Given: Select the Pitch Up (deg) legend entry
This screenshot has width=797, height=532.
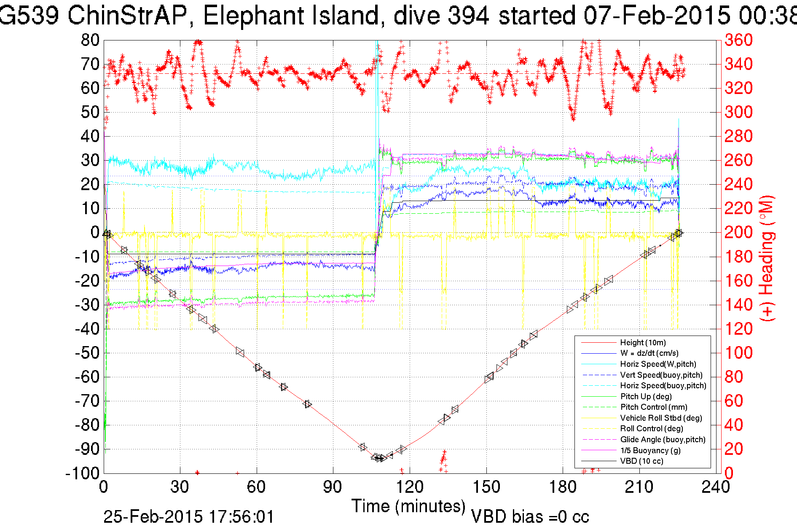Looking at the screenshot, I should [646, 396].
